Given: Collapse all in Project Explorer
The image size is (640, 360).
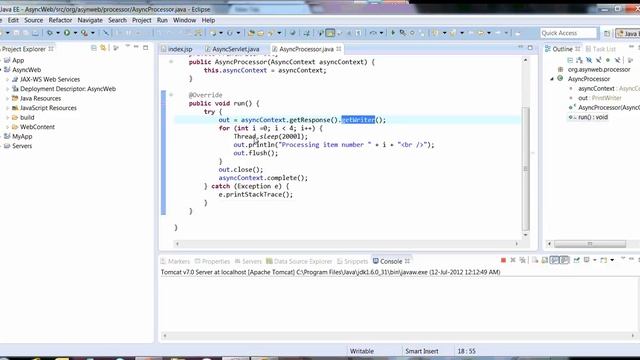Looking at the screenshot, I should pyautogui.click(x=94, y=48).
